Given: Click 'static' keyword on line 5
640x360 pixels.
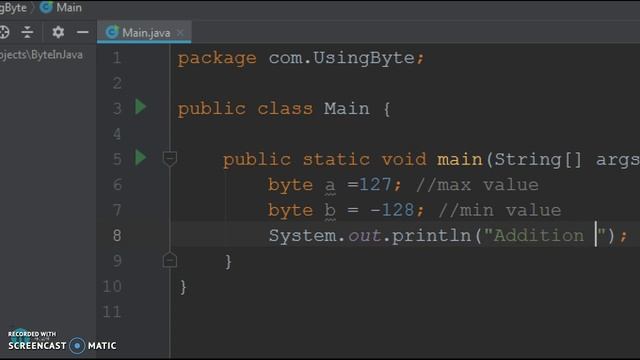Looking at the screenshot, I should (x=336, y=159).
